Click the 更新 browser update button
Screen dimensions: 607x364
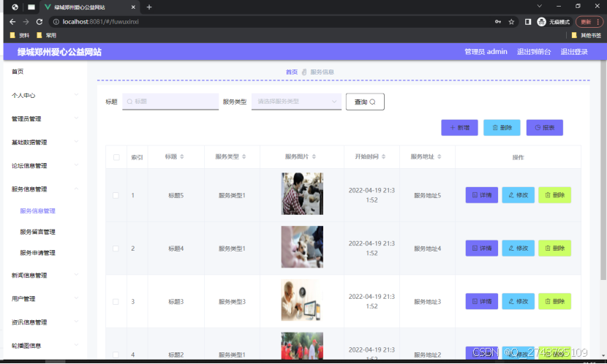589,22
